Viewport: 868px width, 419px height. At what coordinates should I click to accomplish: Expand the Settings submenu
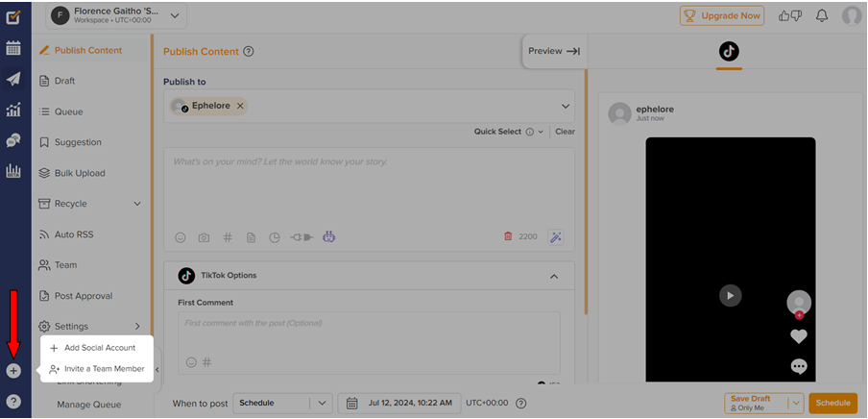pos(137,327)
